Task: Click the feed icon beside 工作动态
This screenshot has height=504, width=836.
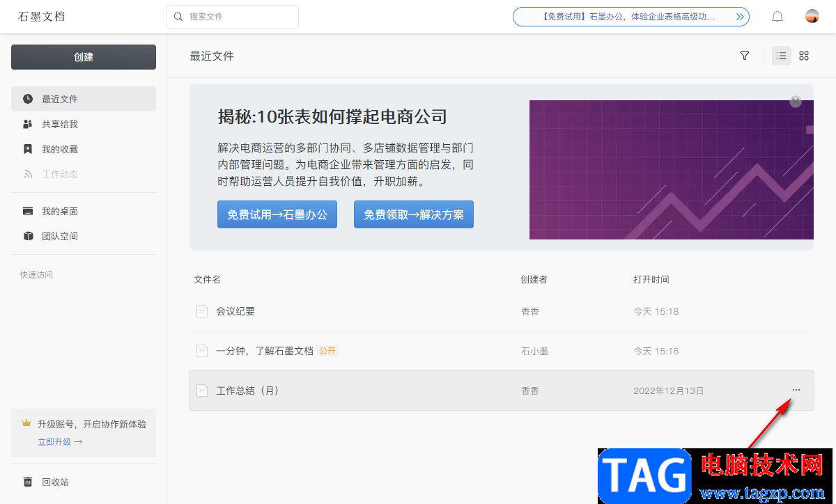Action: (28, 174)
